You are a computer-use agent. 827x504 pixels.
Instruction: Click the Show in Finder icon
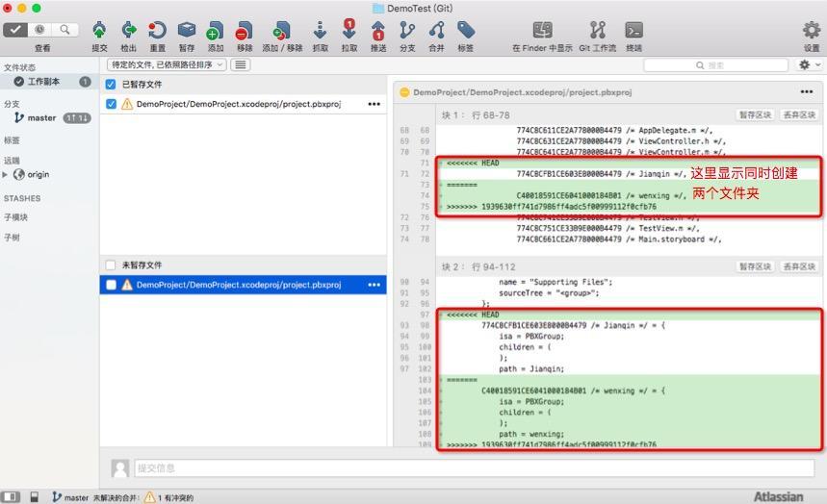(x=542, y=31)
